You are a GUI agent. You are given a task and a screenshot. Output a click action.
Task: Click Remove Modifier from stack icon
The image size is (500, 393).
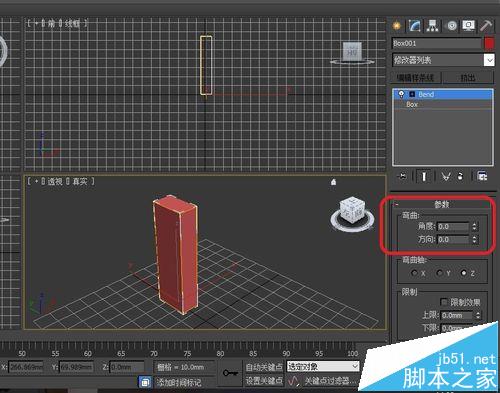coord(460,176)
